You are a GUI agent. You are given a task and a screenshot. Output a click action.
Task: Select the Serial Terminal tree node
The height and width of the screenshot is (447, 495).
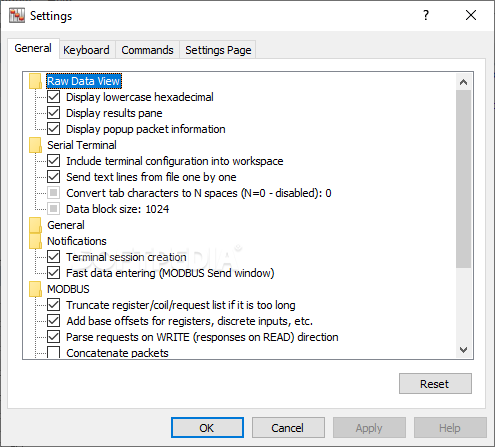pos(82,145)
